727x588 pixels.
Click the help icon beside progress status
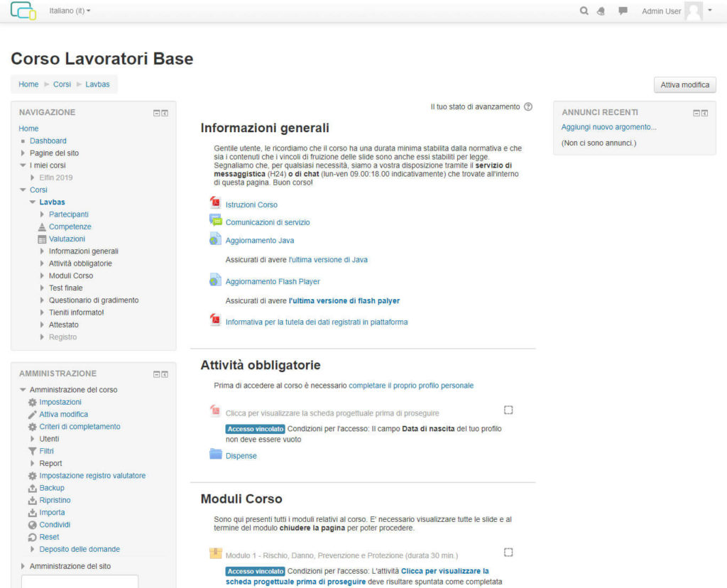[x=528, y=107]
